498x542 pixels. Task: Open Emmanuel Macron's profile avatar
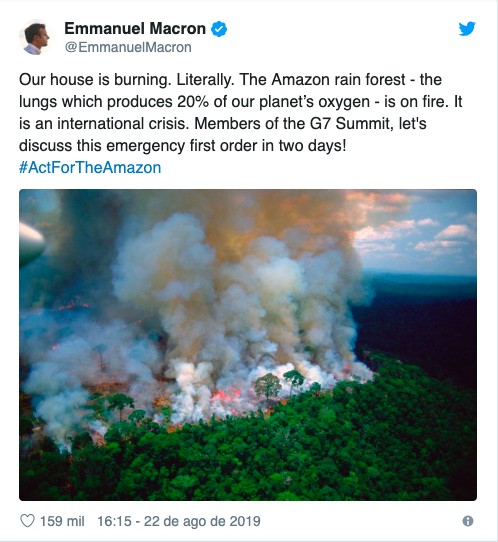click(35, 37)
